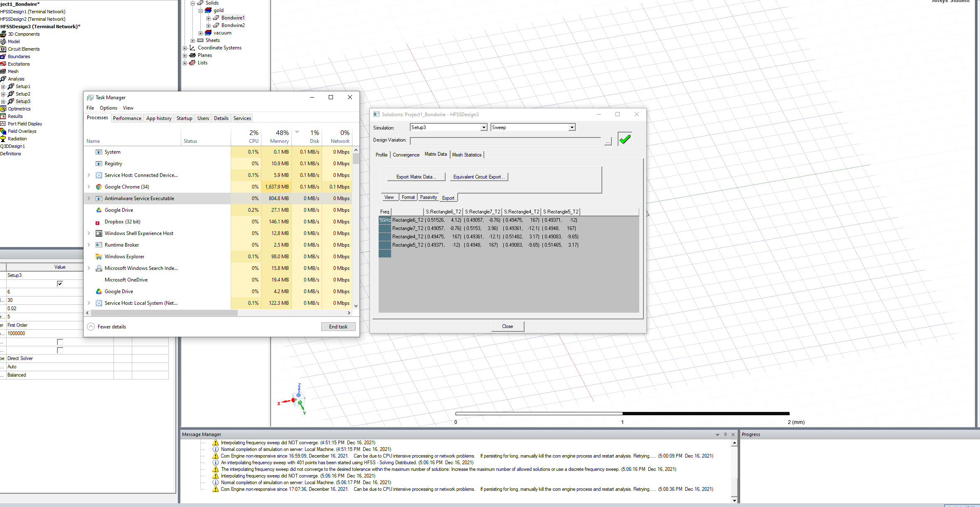Click the gold material icon
980x507 pixels.
(208, 10)
